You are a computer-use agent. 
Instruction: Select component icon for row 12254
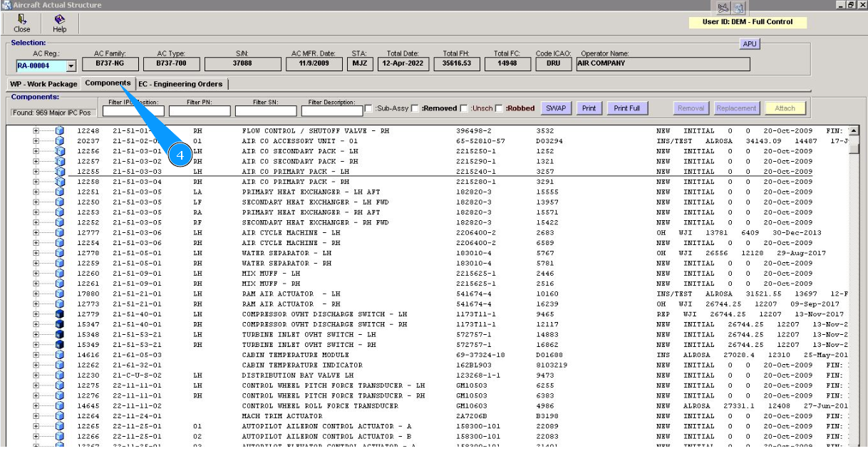pos(60,243)
